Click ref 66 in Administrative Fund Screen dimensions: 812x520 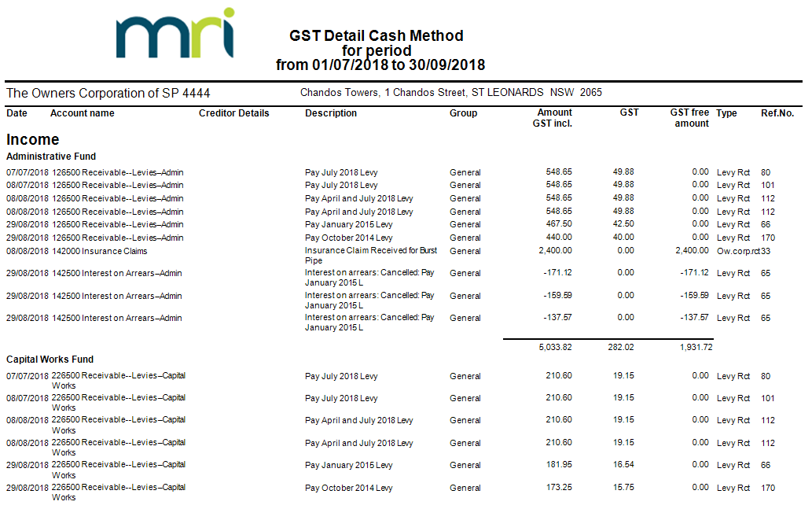(x=766, y=224)
